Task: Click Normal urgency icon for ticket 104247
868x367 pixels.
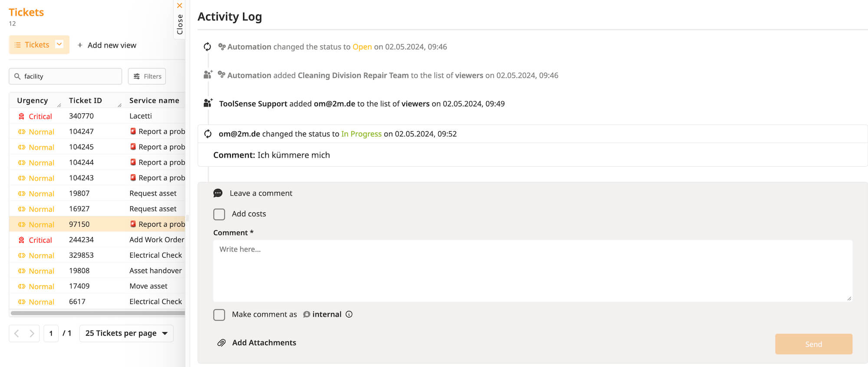Action: [22, 132]
